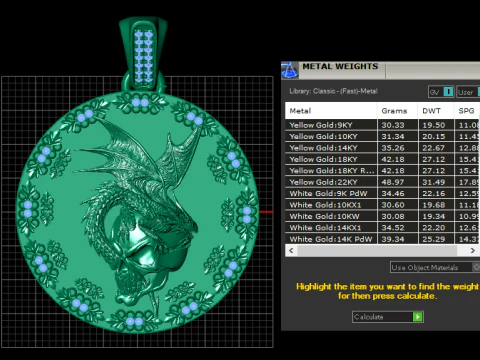Select the Yellow Gold:22KY row
480x360 pixels.
pyautogui.click(x=382, y=182)
